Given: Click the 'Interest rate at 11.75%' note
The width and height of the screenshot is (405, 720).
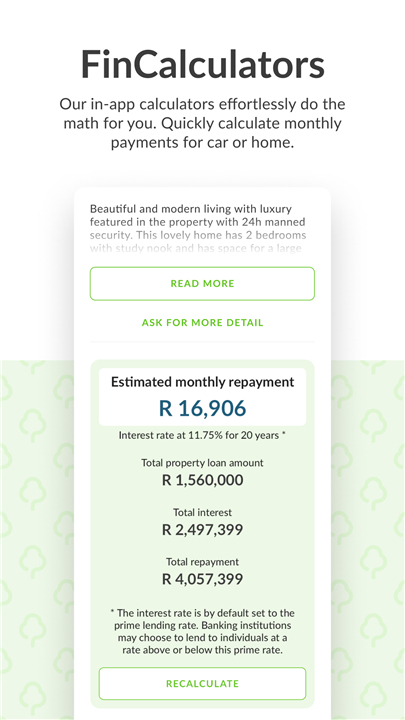Looking at the screenshot, I should (x=202, y=435).
